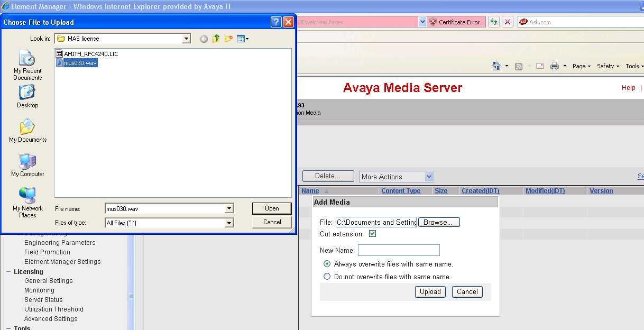The height and width of the screenshot is (330, 644).
Task: Open the Help link
Action: click(629, 88)
